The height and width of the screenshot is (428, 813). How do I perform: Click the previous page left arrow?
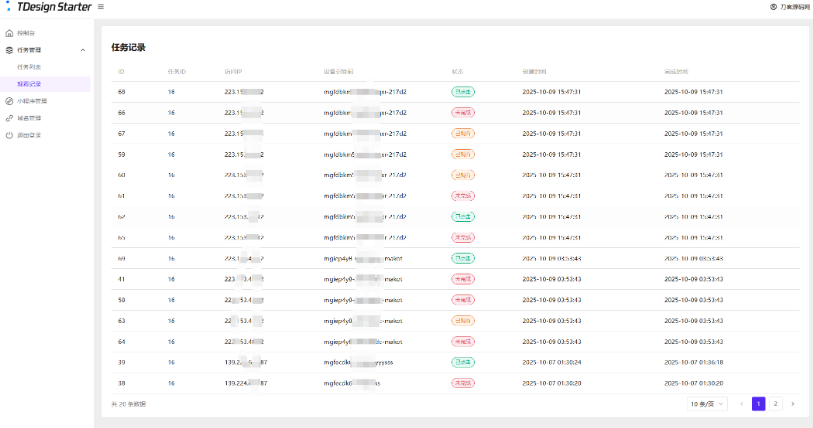click(741, 403)
